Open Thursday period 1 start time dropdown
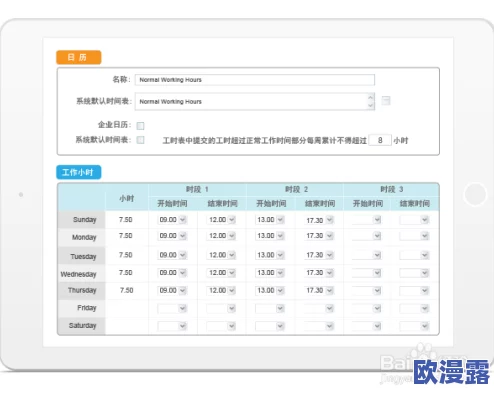This screenshot has height=393, width=494. click(x=172, y=290)
